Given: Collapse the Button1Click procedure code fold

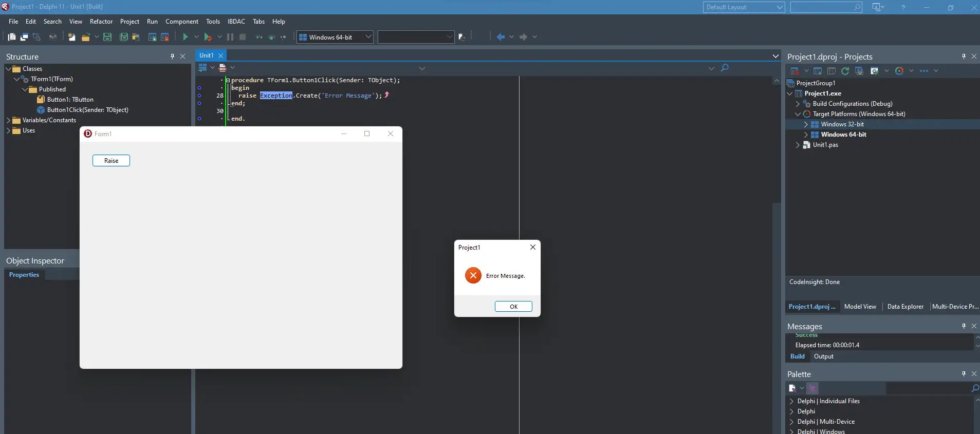Looking at the screenshot, I should point(228,80).
